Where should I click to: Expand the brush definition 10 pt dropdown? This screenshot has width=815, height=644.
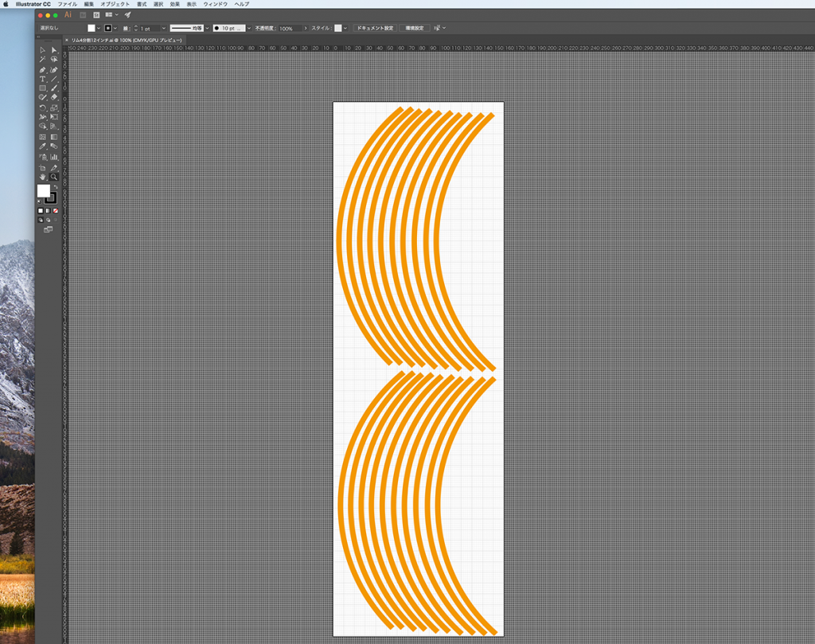point(247,28)
